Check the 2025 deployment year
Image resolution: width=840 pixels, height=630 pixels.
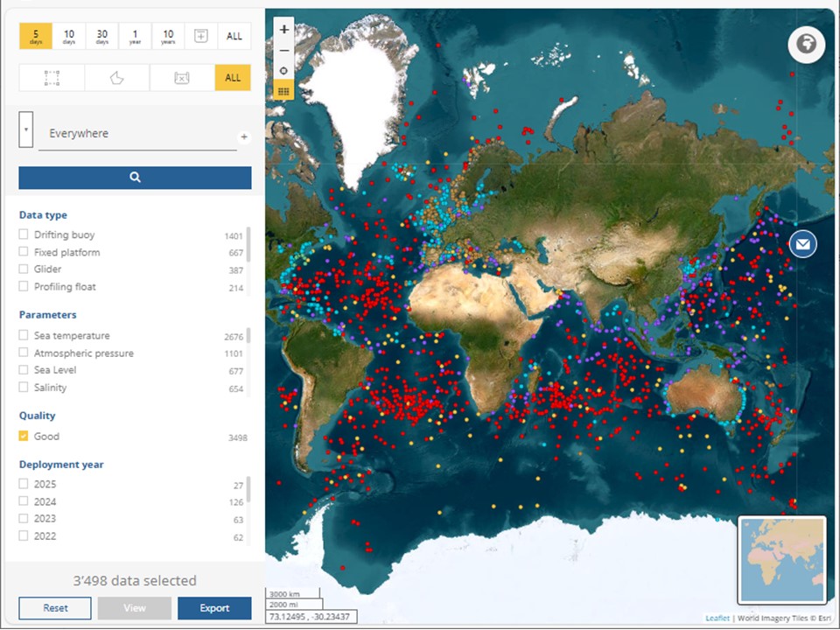click(24, 484)
